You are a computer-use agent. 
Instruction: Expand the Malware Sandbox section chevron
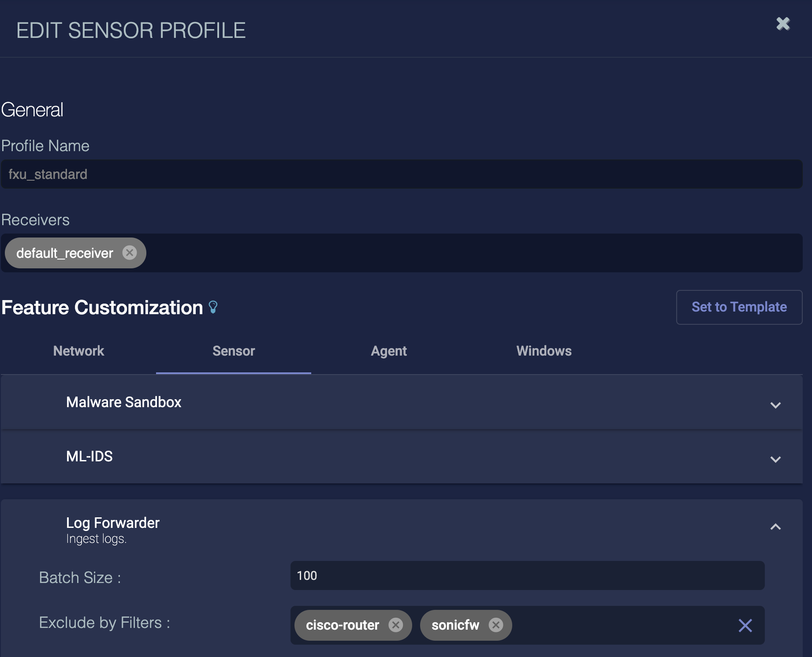pyautogui.click(x=775, y=405)
